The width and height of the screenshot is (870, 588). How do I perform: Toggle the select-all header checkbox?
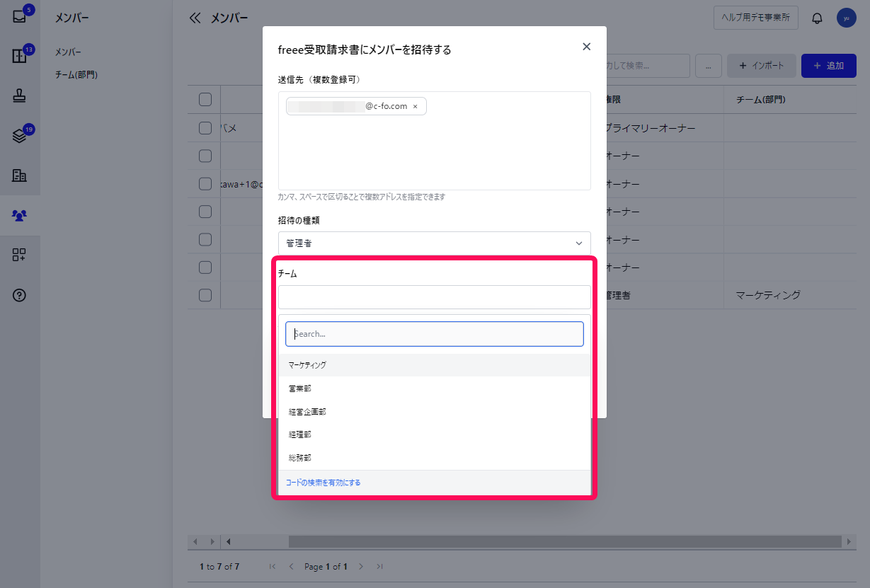(205, 100)
